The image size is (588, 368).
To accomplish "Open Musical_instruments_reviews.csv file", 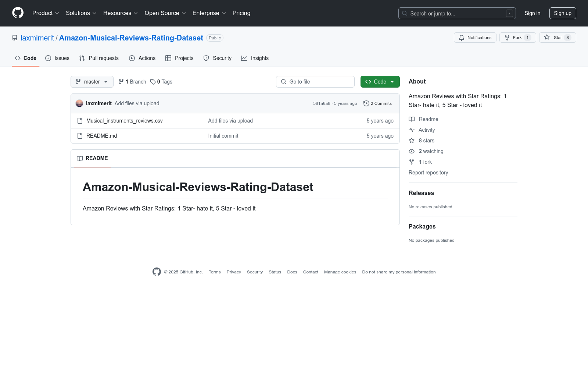I will tap(125, 121).
